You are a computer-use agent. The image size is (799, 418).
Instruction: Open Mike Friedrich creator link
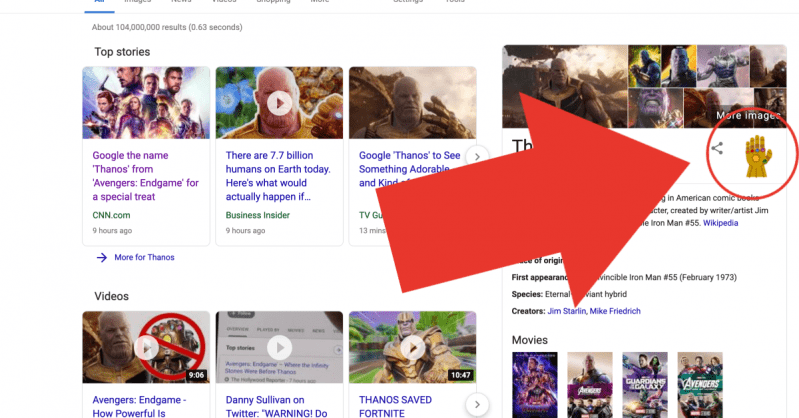pos(615,311)
